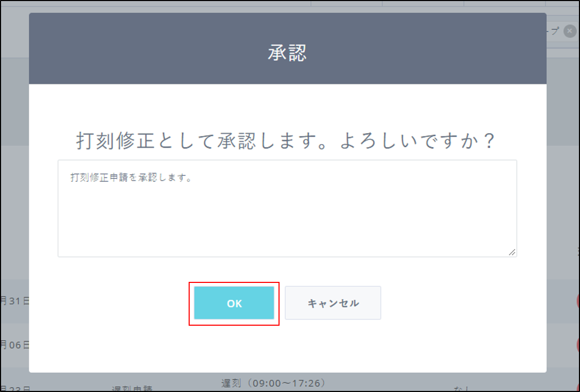Click the OK button to approve
This screenshot has width=580, height=392.
pos(234,303)
